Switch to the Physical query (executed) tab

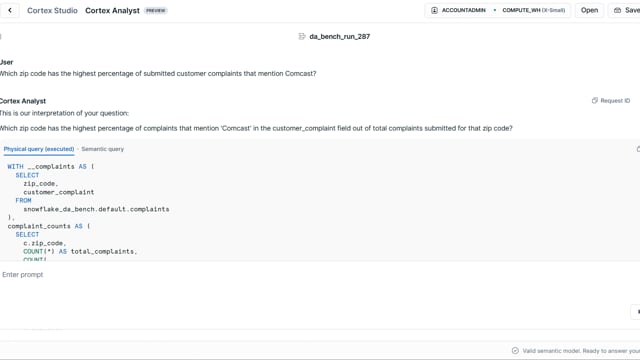pyautogui.click(x=39, y=149)
